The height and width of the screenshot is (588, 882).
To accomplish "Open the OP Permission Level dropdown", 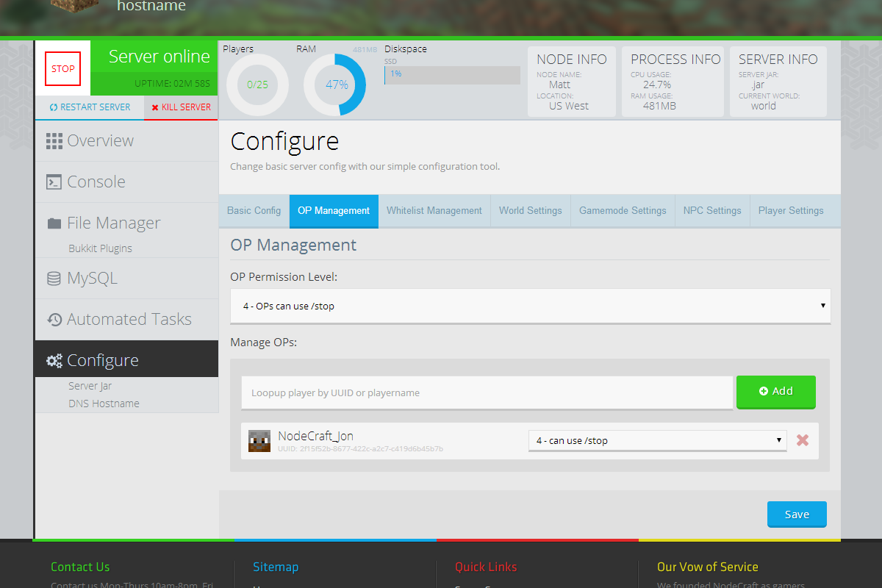I will click(530, 306).
